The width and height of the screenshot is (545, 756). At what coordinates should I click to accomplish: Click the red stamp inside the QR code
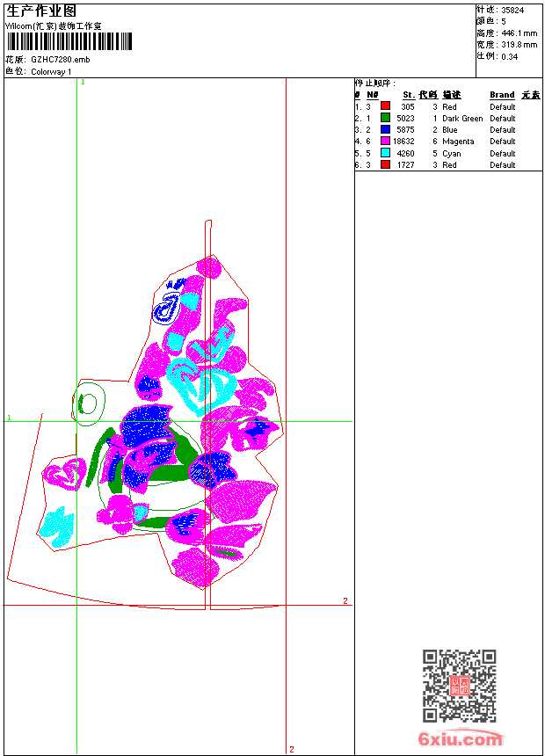pos(460,686)
